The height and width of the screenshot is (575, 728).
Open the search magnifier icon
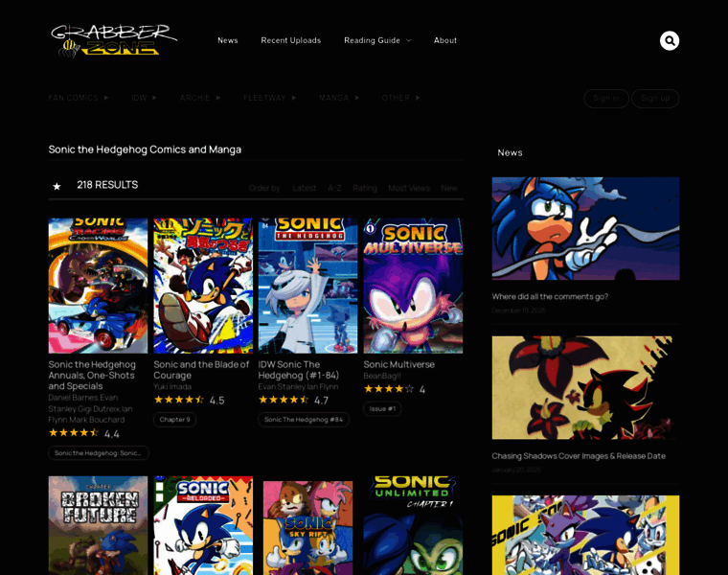(x=669, y=41)
